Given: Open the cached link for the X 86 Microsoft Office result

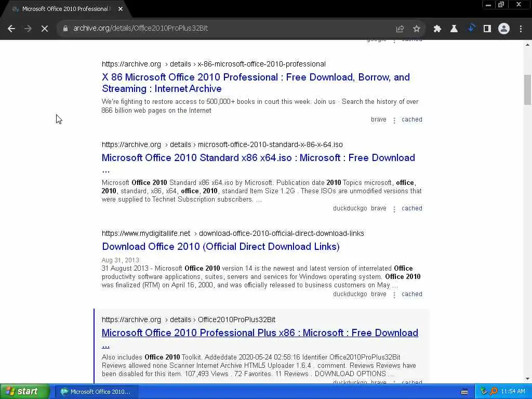Looking at the screenshot, I should tap(412, 119).
